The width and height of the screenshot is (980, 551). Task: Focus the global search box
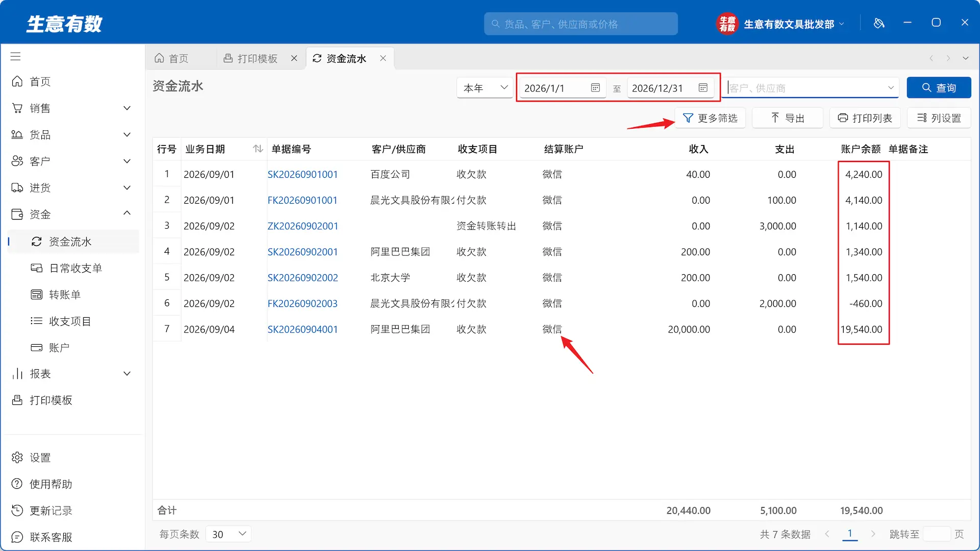(581, 23)
